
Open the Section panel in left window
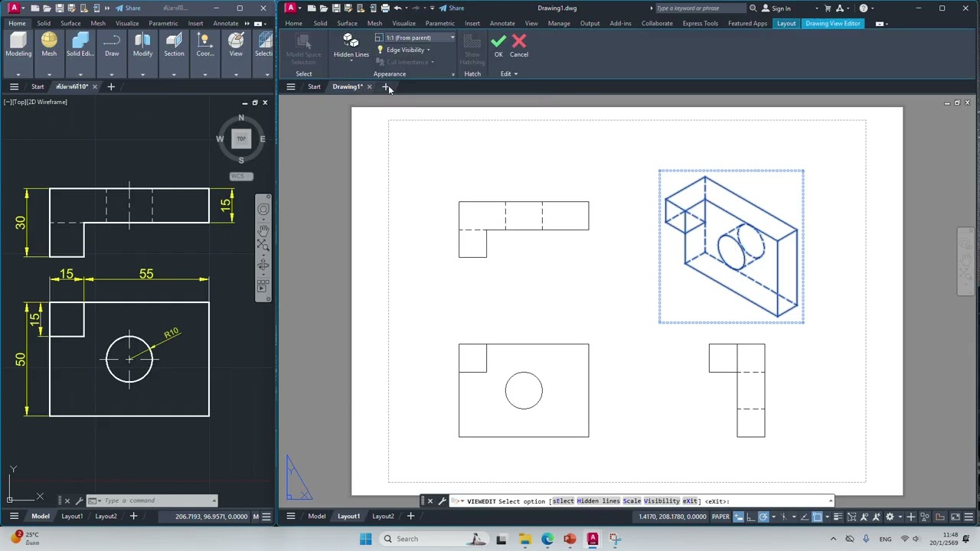pyautogui.click(x=174, y=46)
